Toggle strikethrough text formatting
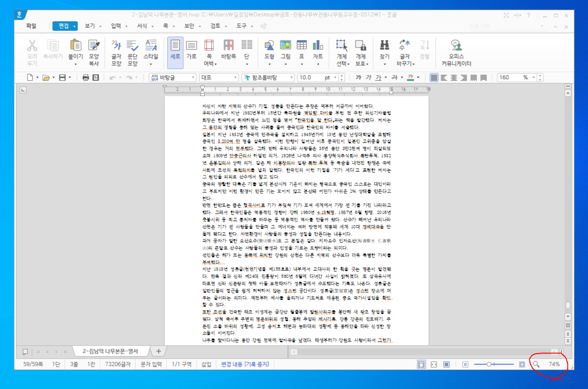588x389 pixels. [395, 77]
